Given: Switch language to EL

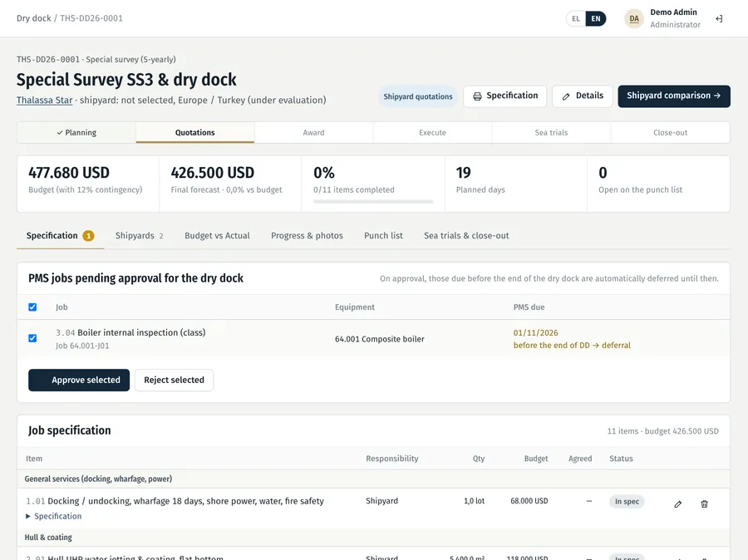Looking at the screenshot, I should 576,18.
